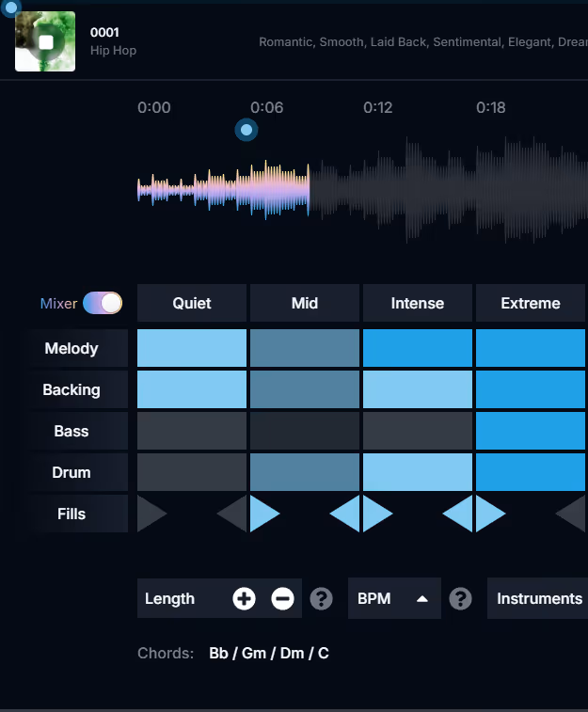The width and height of the screenshot is (588, 712).
Task: Select the Quiet intensity column header
Action: (x=192, y=303)
